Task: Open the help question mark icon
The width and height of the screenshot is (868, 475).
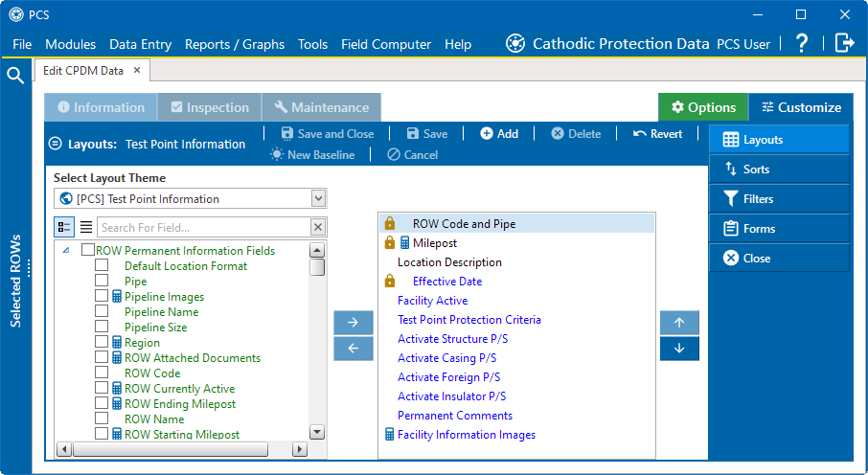Action: click(x=802, y=43)
